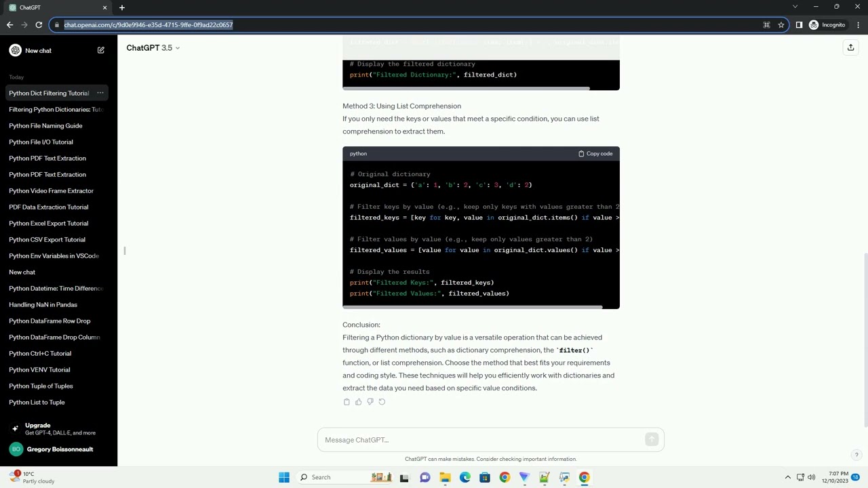Viewport: 868px width, 488px height.
Task: Bookmark this page with the star icon
Action: [x=781, y=25]
